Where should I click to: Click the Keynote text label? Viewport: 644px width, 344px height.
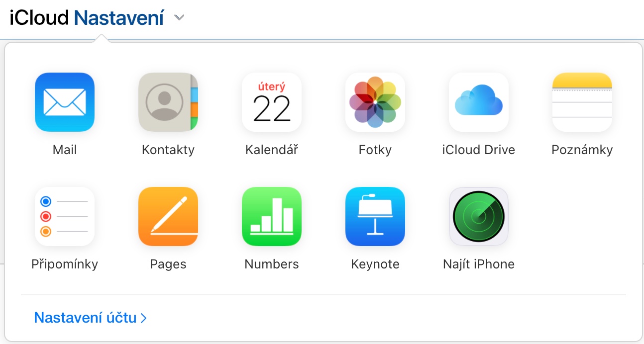coord(375,264)
